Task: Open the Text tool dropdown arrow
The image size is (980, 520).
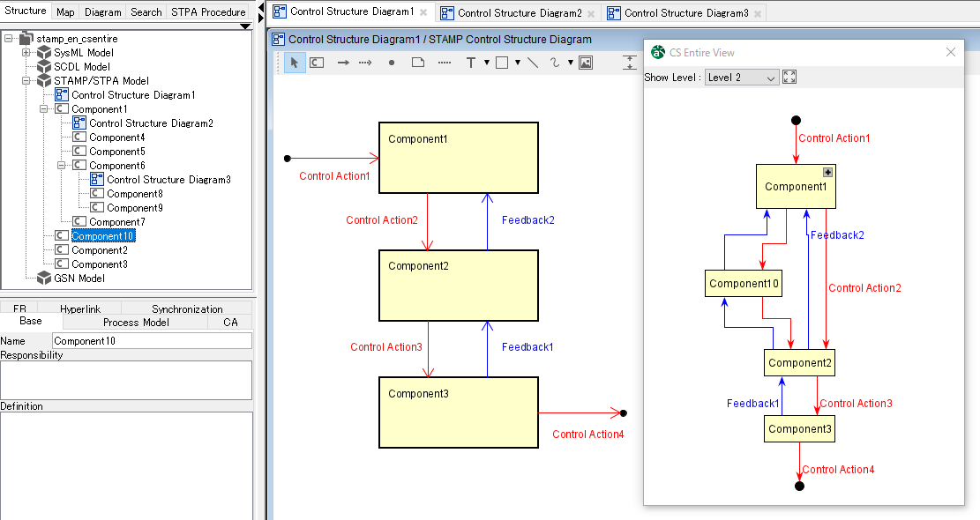Action: pyautogui.click(x=486, y=63)
